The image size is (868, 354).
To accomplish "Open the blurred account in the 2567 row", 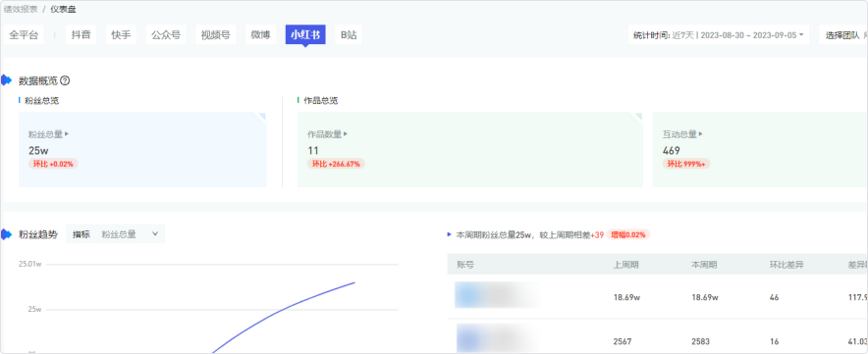I will (x=498, y=338).
